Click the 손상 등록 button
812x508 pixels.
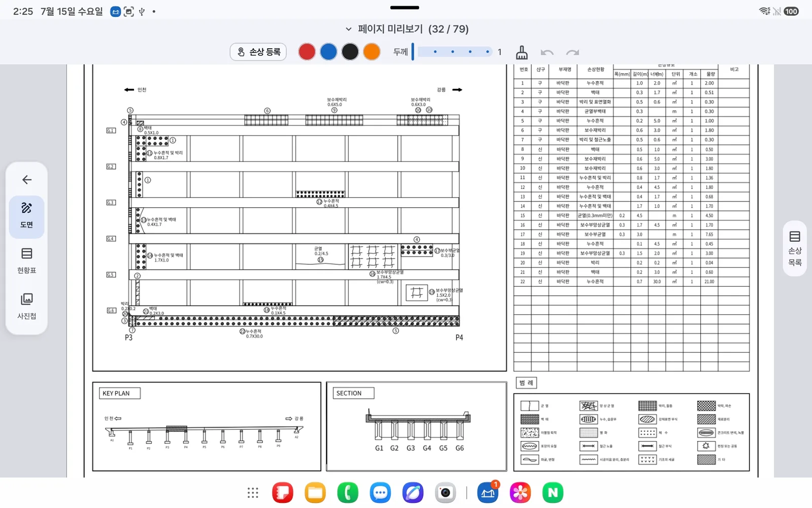[258, 52]
